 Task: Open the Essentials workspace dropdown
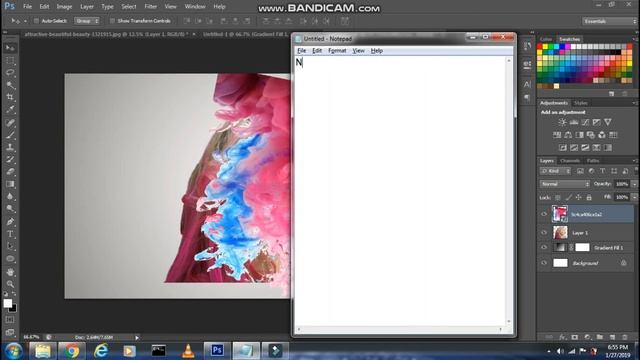coord(609,21)
